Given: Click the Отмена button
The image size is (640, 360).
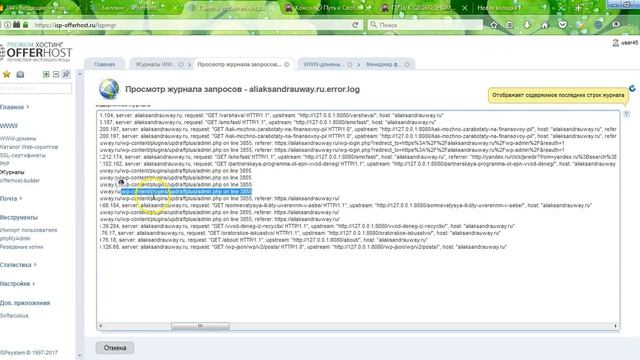Looking at the screenshot, I should [x=115, y=348].
